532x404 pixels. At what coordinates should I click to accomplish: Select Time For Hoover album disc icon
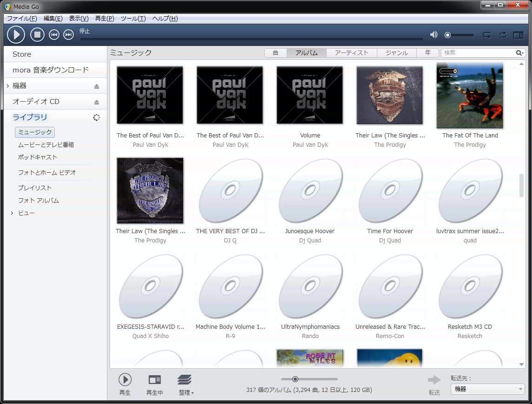[390, 191]
